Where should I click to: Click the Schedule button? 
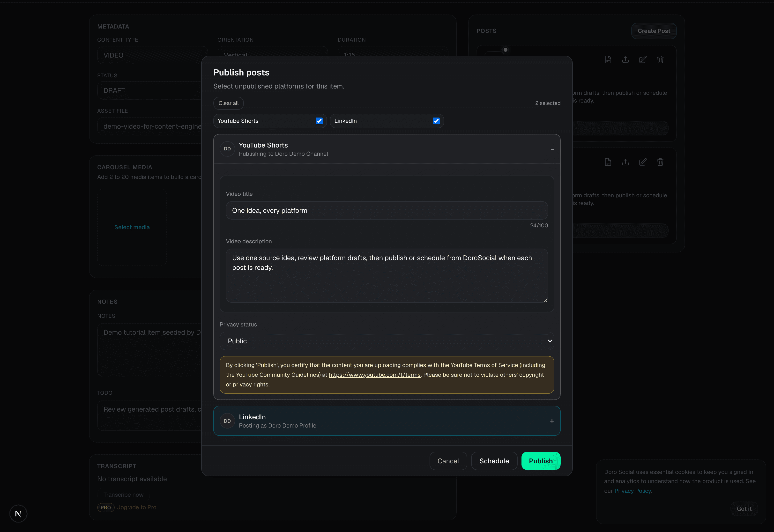(494, 461)
